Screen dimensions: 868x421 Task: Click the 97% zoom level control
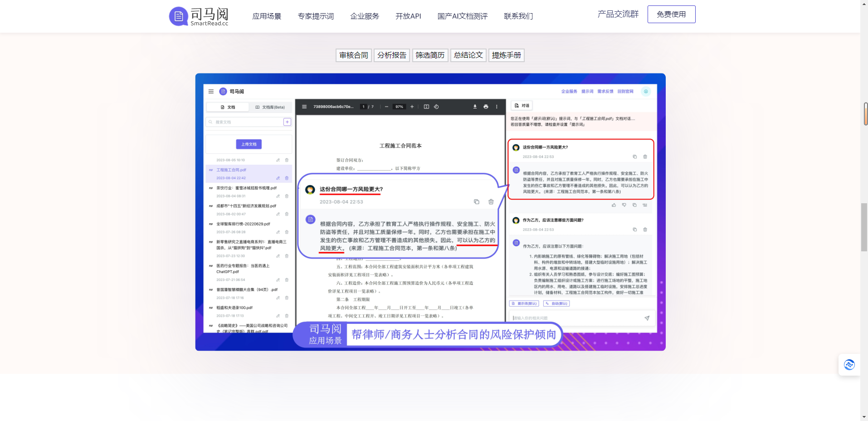399,107
